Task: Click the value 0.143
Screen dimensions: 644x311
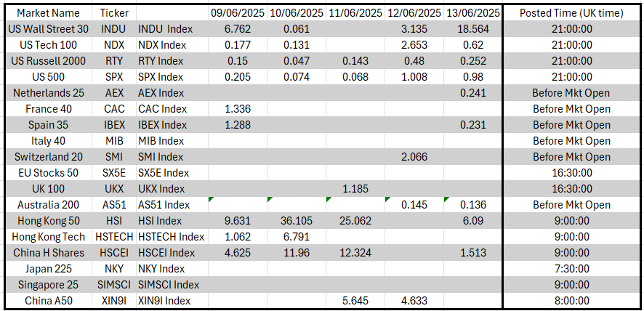Action: coord(355,61)
